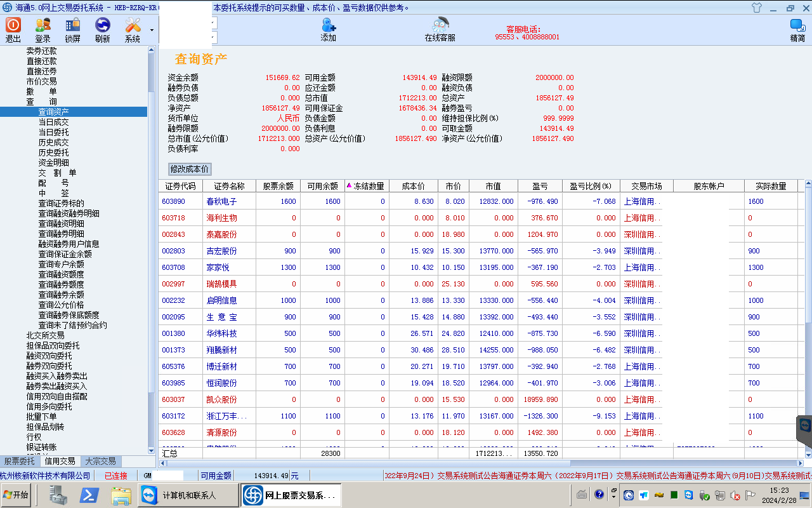
Task: Refresh data using the 刷新 icon
Action: [102, 30]
